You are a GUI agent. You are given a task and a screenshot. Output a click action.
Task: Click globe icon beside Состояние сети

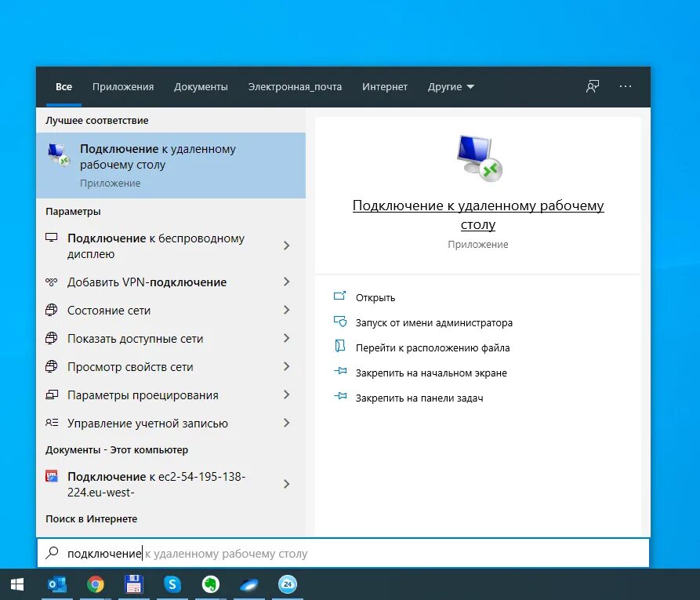tap(51, 310)
